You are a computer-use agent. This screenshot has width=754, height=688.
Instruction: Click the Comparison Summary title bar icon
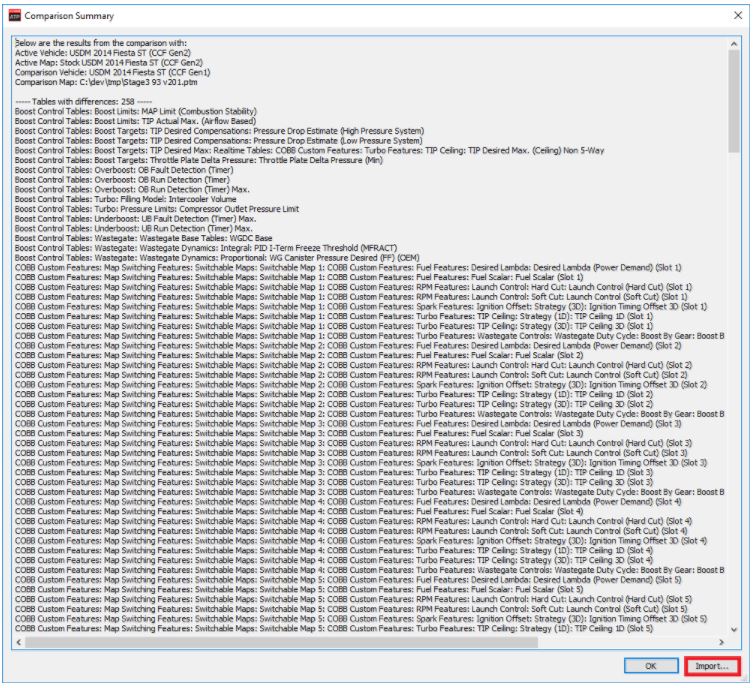(x=15, y=15)
